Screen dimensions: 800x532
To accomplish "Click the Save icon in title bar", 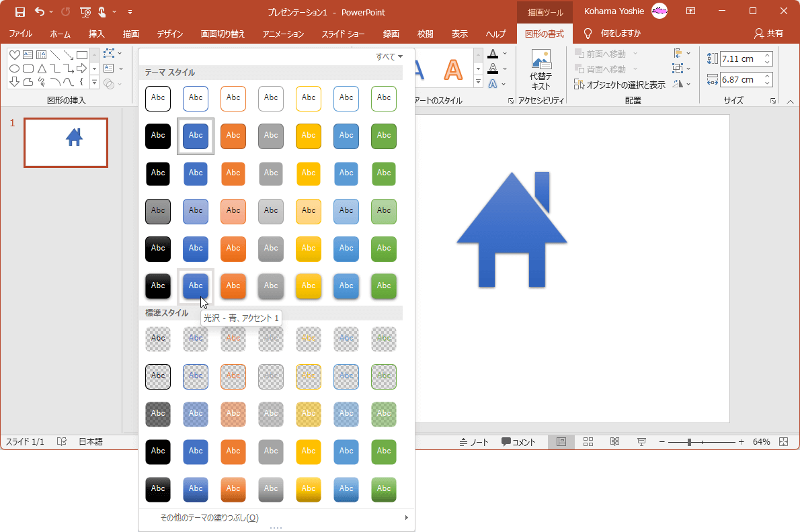I will [x=20, y=11].
